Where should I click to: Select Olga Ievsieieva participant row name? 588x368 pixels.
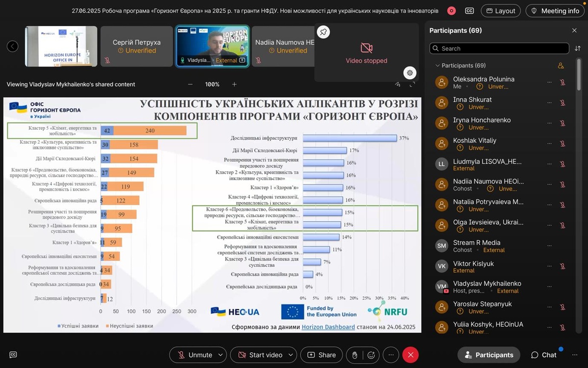tap(488, 222)
